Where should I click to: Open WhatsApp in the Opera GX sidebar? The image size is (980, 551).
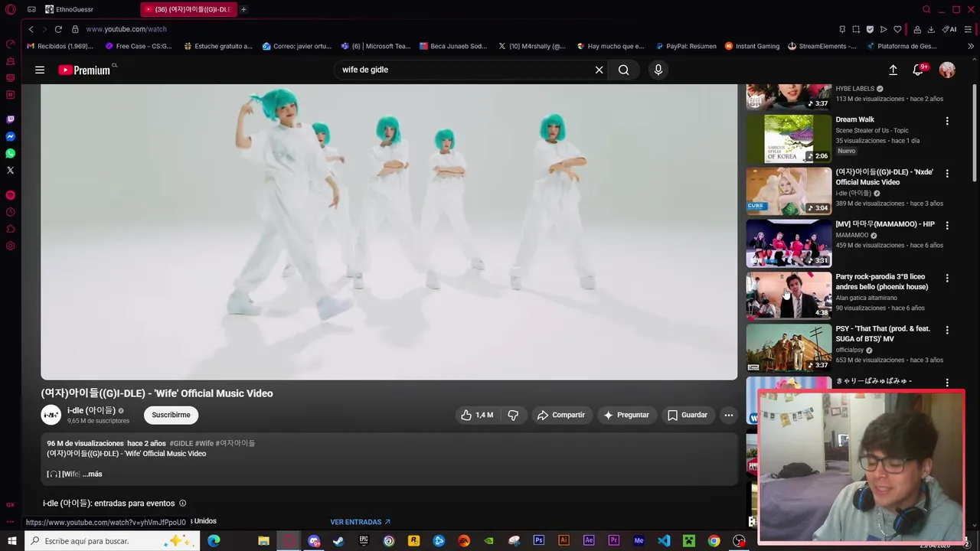point(10,153)
